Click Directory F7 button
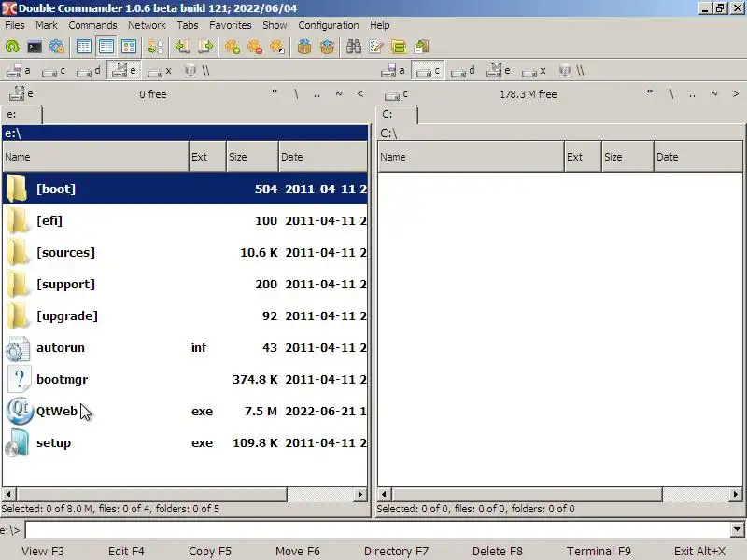Image resolution: width=747 pixels, height=560 pixels. [396, 551]
